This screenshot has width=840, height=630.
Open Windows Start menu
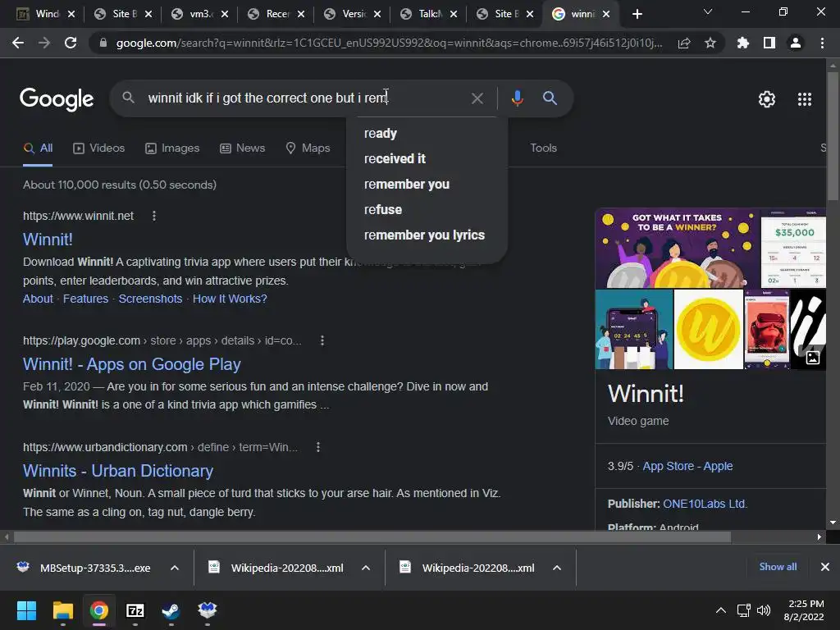26,610
